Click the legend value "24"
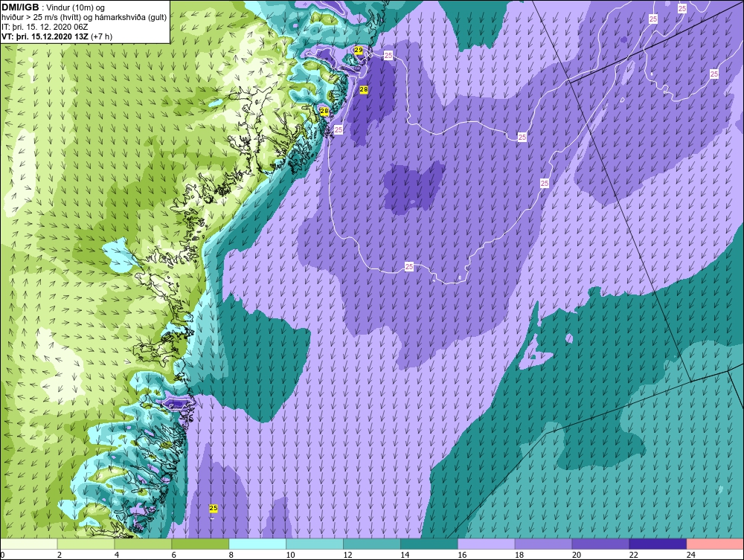Viewport: 744px width, 560px height. pos(691,555)
